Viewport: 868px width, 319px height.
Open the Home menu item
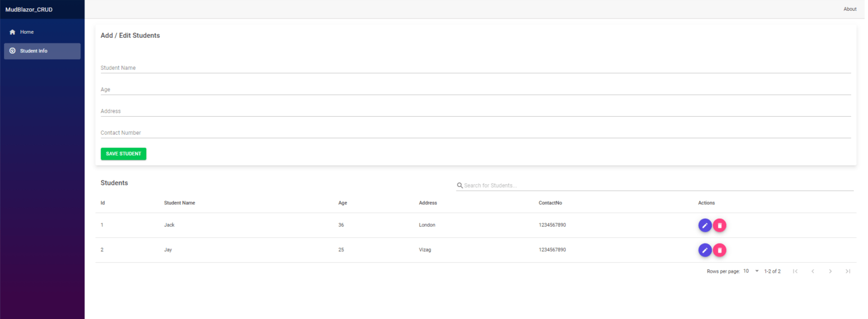(x=27, y=32)
